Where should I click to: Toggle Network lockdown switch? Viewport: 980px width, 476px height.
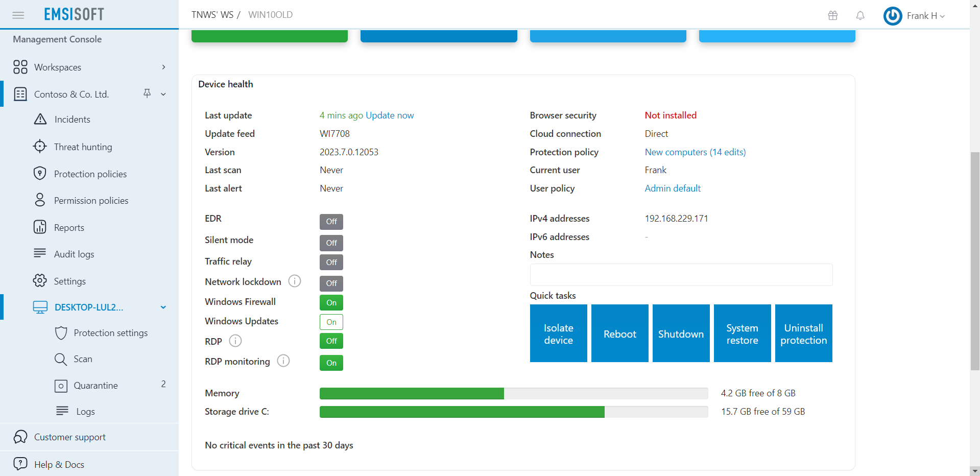pyautogui.click(x=331, y=283)
